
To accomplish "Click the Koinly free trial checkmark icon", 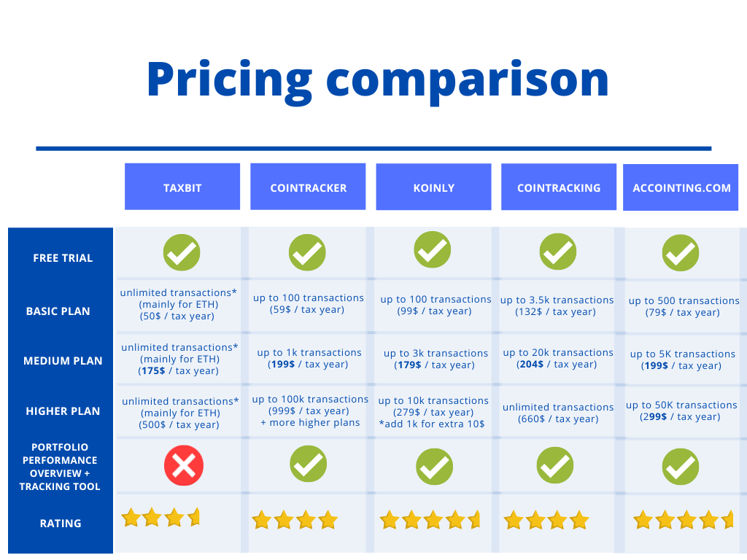I will tap(432, 250).
